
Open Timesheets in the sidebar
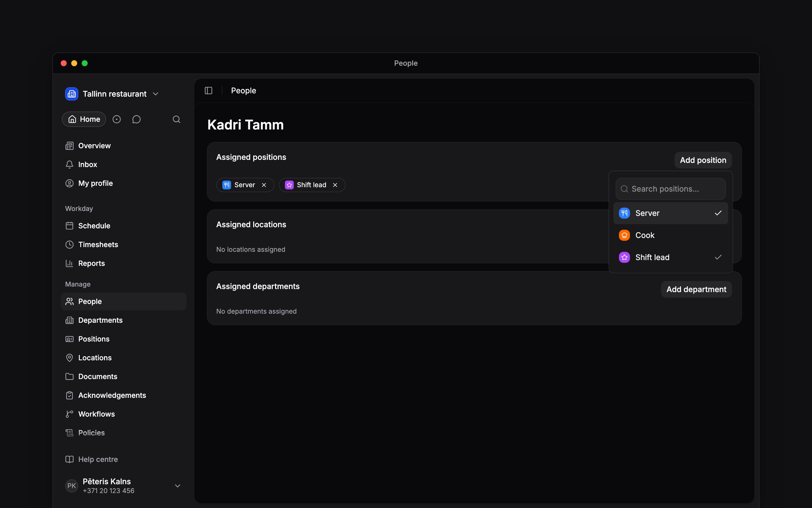(x=123, y=245)
